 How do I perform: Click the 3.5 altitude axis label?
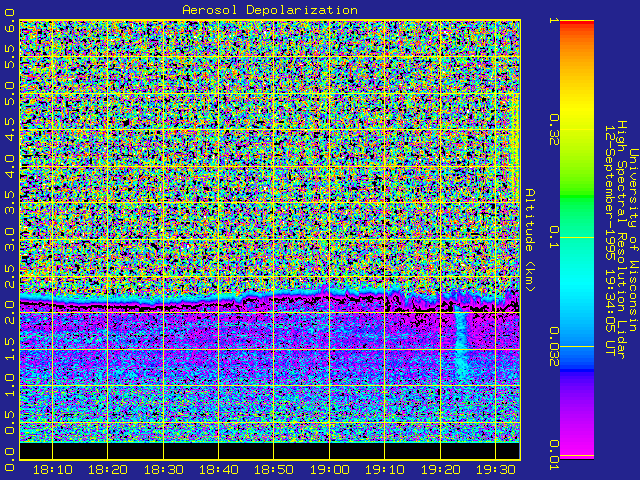(9, 203)
